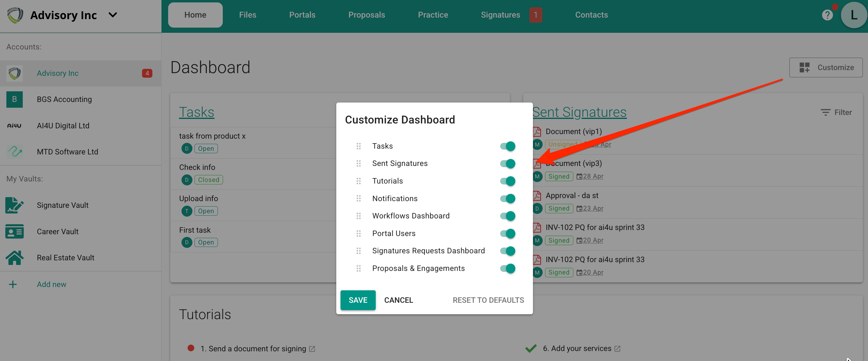Disable the Tasks widget toggle

click(507, 146)
